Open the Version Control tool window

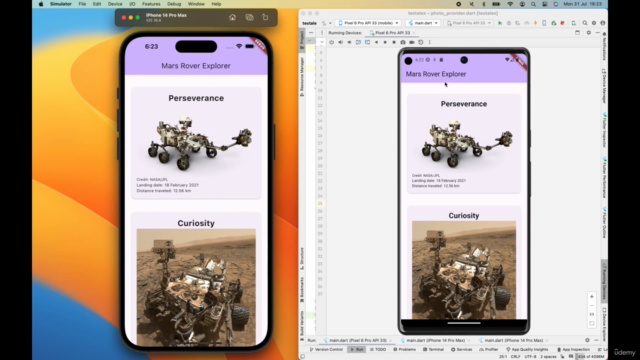(x=326, y=349)
